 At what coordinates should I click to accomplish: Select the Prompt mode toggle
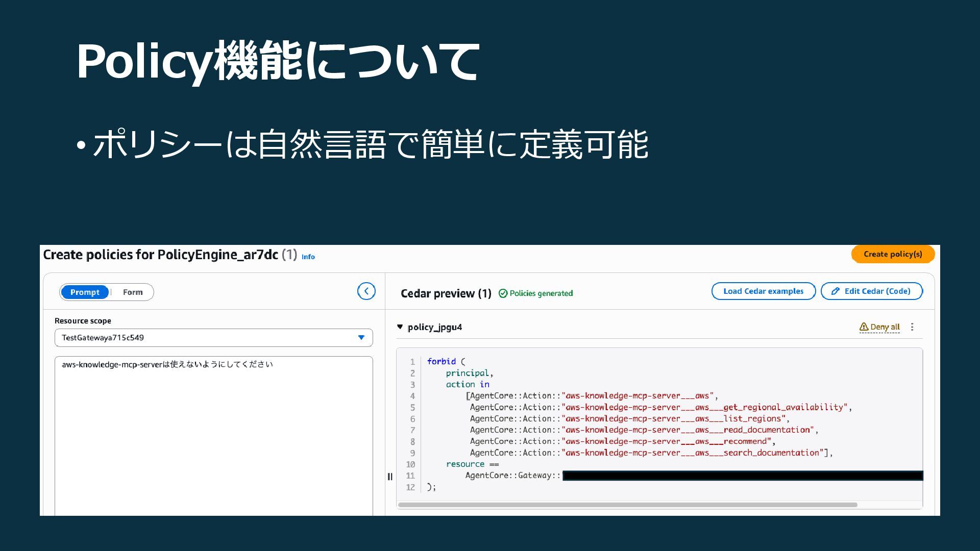point(85,292)
